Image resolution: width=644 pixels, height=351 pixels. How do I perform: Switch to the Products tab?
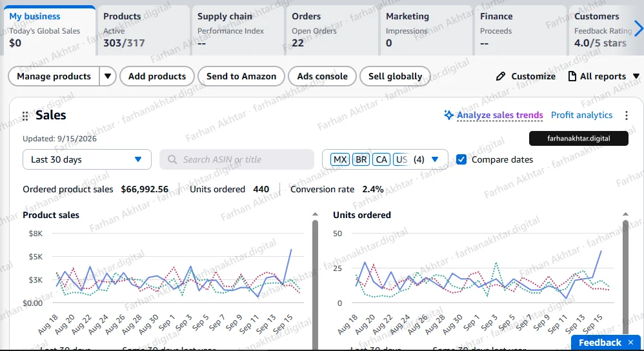(x=143, y=31)
